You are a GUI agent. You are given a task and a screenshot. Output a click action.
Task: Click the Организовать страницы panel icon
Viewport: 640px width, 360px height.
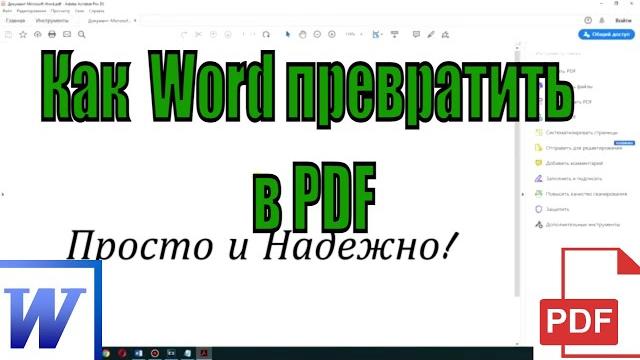[x=539, y=132]
